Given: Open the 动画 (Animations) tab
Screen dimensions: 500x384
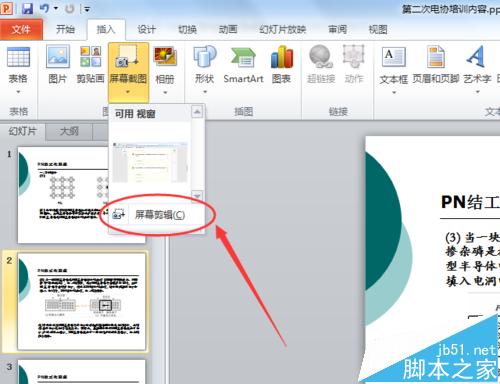Looking at the screenshot, I should click(228, 29).
